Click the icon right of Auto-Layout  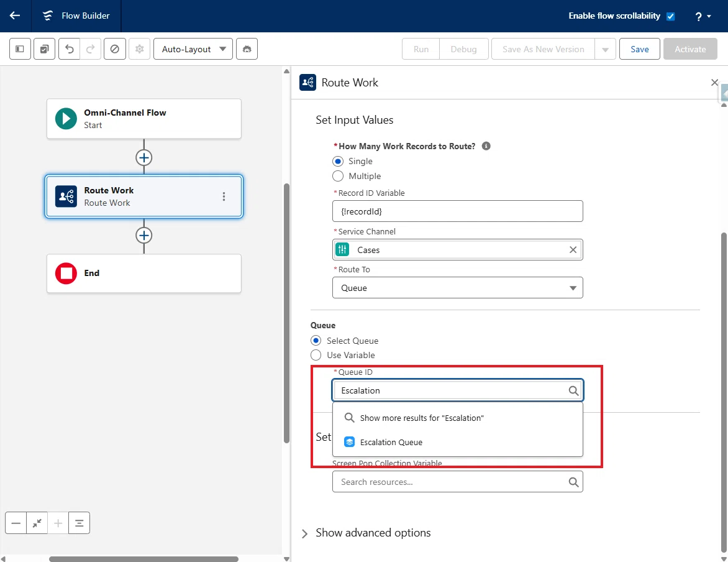[x=247, y=49]
